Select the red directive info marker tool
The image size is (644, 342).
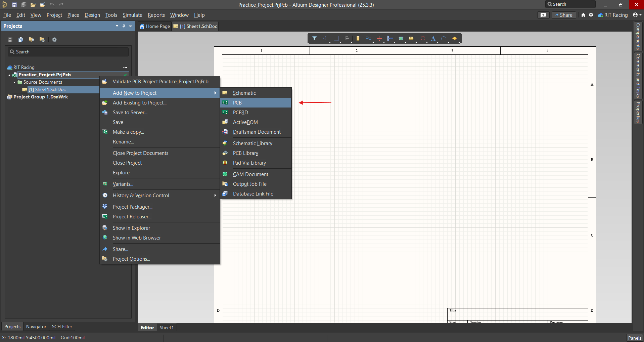tap(423, 38)
